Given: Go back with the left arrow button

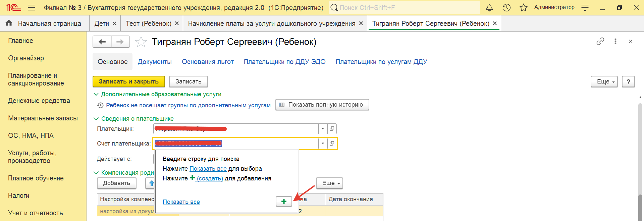Looking at the screenshot, I should pos(102,42).
